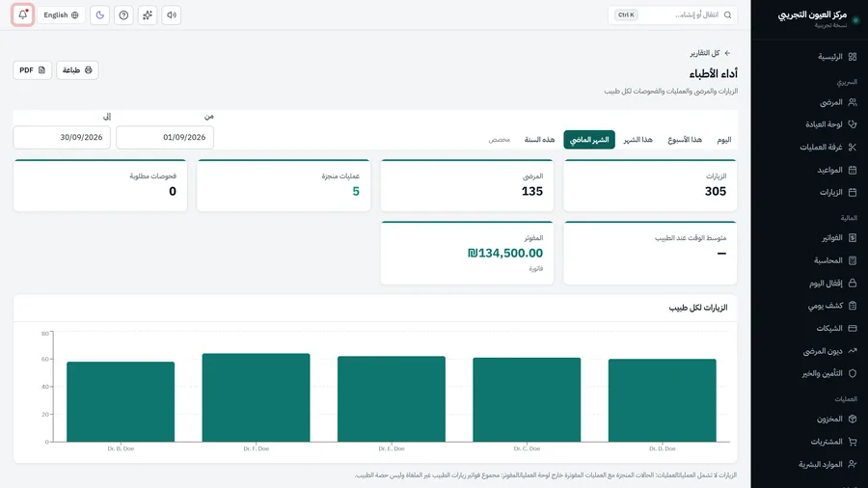Click the التأمين والخير shield icon
868x488 pixels.
853,373
